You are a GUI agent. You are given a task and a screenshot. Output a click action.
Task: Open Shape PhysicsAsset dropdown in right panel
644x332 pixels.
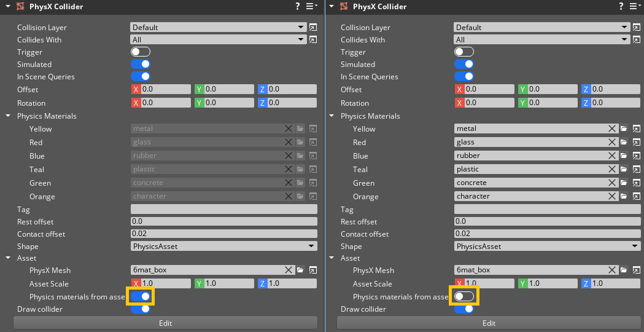pos(548,246)
